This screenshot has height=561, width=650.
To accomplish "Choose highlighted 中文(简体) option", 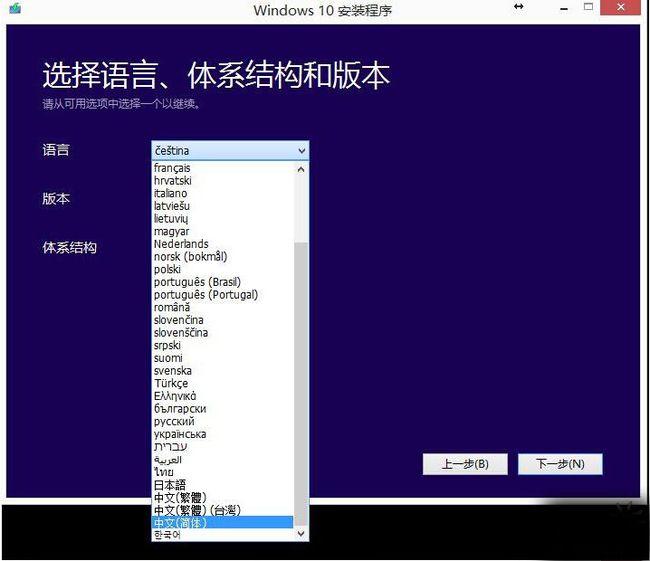I will tap(223, 522).
